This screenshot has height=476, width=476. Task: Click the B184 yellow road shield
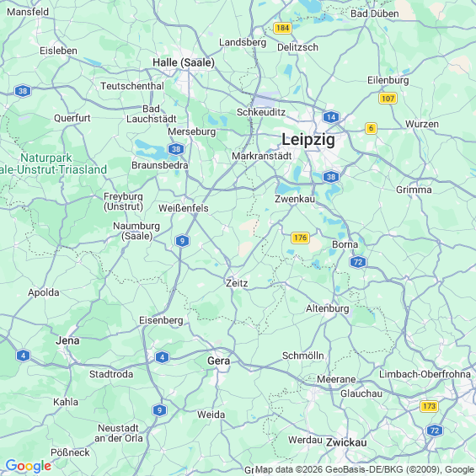[282, 29]
